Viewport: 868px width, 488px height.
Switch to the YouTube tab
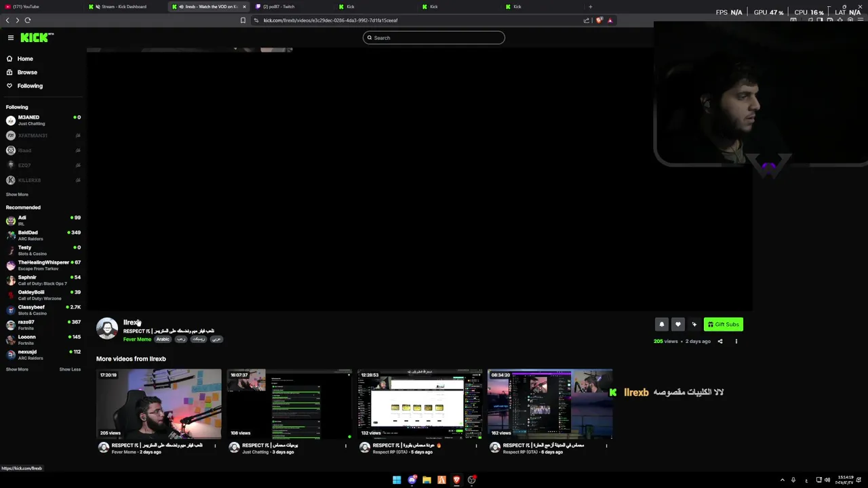41,7
